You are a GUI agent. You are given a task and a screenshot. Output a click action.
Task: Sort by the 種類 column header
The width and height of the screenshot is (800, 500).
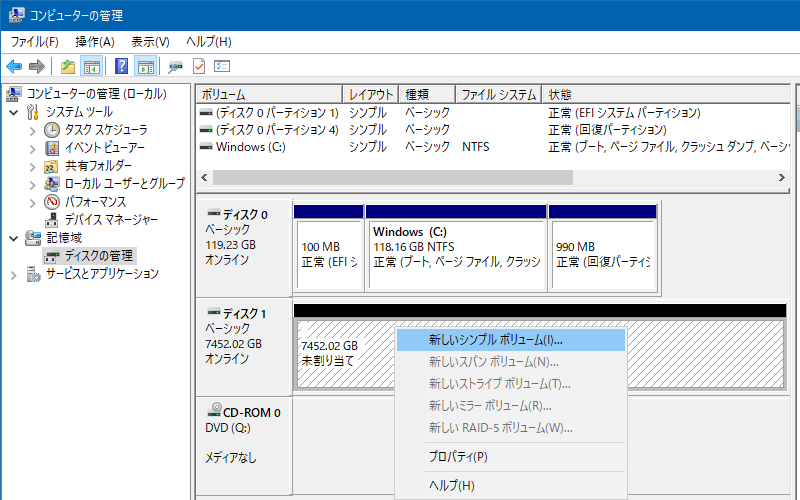pyautogui.click(x=427, y=94)
